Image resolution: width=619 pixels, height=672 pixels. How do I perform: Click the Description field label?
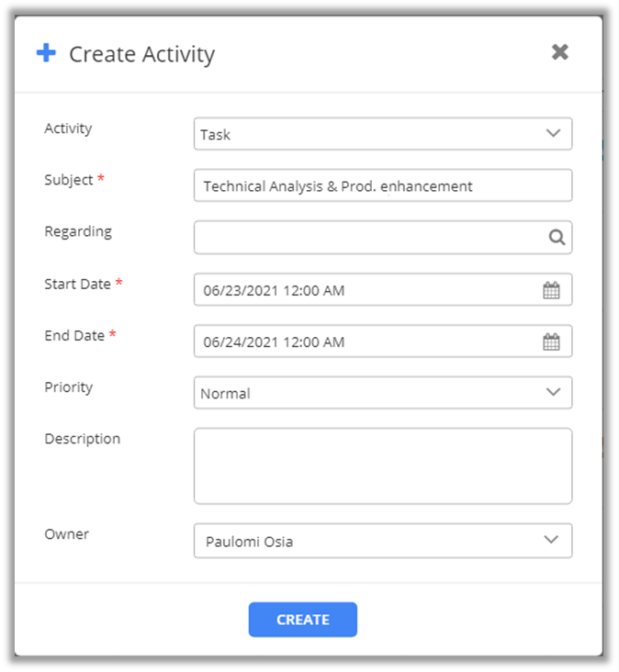click(x=83, y=439)
